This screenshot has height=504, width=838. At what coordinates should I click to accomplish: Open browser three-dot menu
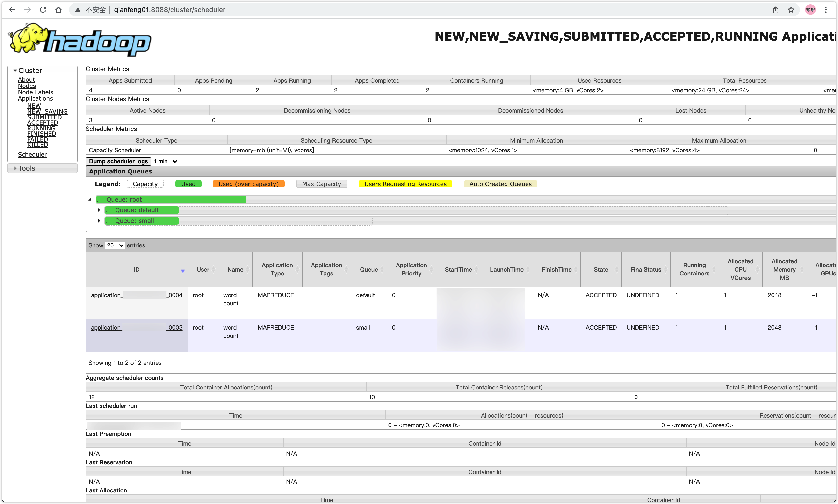point(826,9)
